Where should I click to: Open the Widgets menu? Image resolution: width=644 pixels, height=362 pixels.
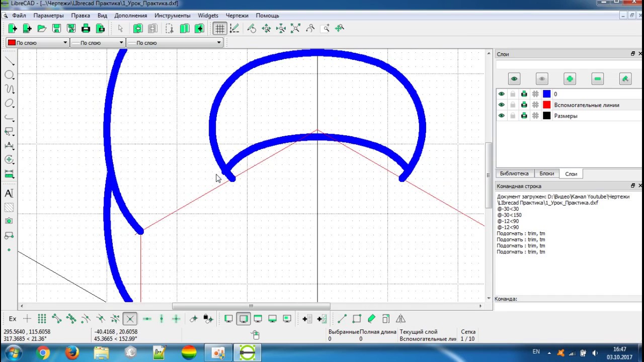208,16
